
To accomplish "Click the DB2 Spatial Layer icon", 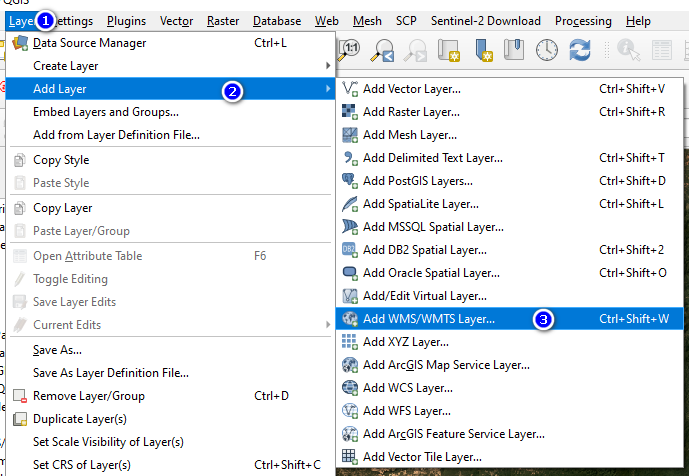I will click(x=350, y=250).
